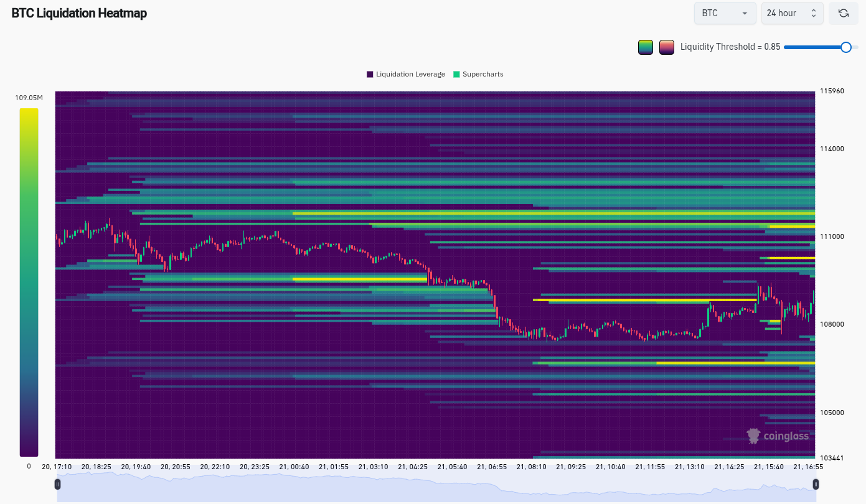Click the 111000 price axis label
The width and height of the screenshot is (866, 504).
(832, 237)
